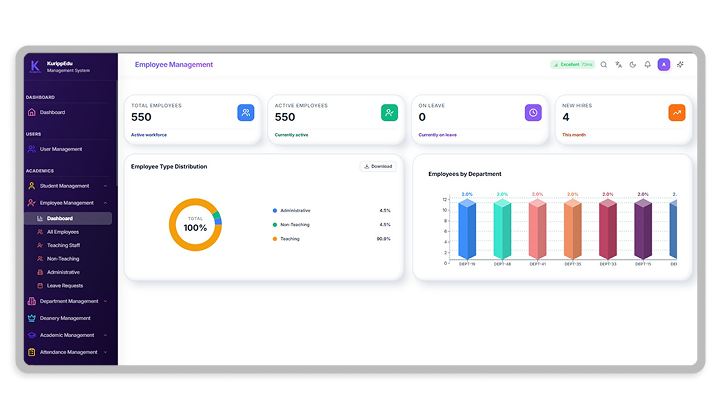
Task: Click the Teaching orange legend dot
Action: tap(275, 239)
